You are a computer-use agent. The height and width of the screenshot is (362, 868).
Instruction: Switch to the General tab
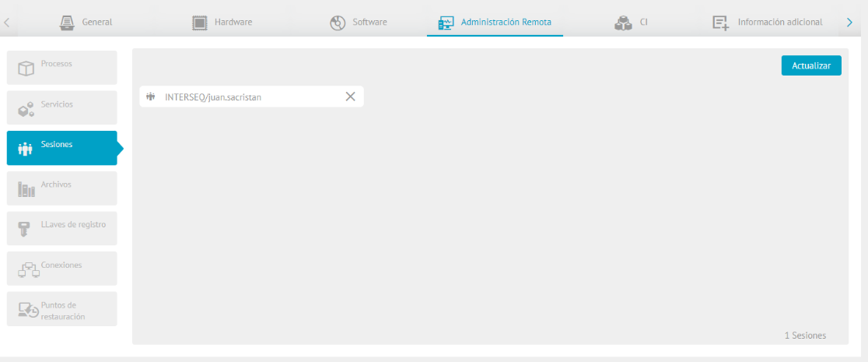tap(86, 23)
